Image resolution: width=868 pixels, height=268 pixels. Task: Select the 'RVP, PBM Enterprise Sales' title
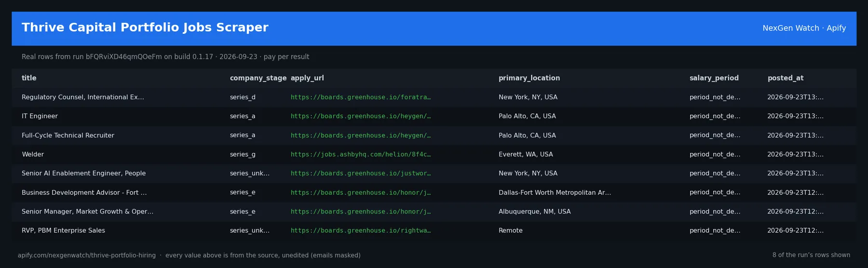click(63, 230)
